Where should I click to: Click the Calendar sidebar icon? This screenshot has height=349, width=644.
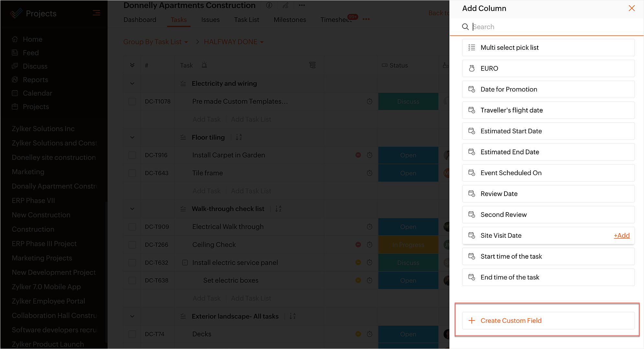(15, 93)
